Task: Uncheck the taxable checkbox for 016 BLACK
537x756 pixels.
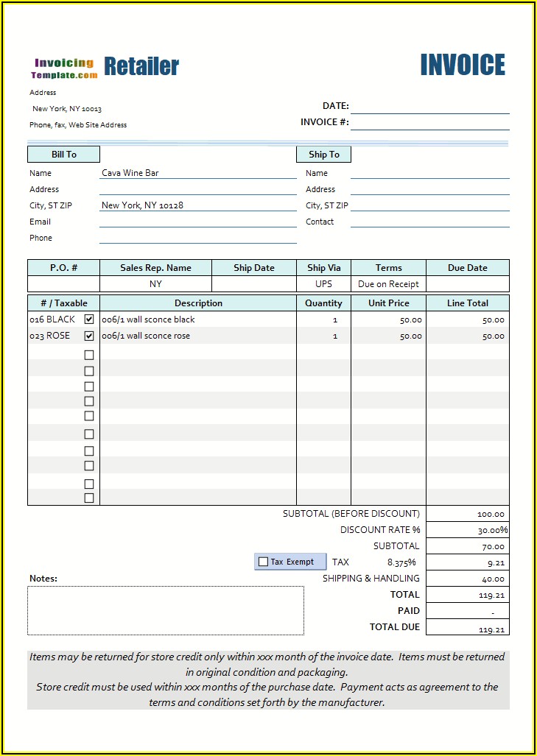Action: point(89,319)
